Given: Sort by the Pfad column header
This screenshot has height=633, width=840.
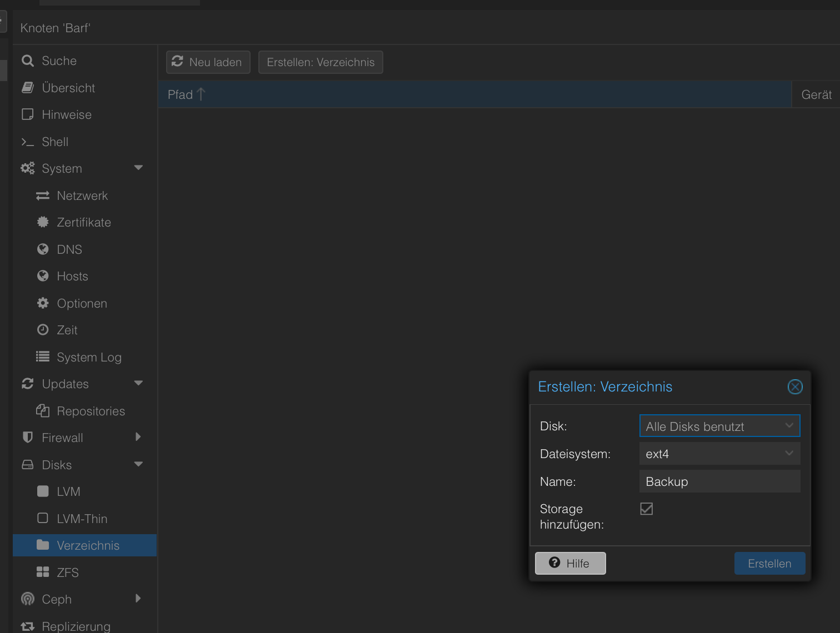Looking at the screenshot, I should pyautogui.click(x=474, y=94).
